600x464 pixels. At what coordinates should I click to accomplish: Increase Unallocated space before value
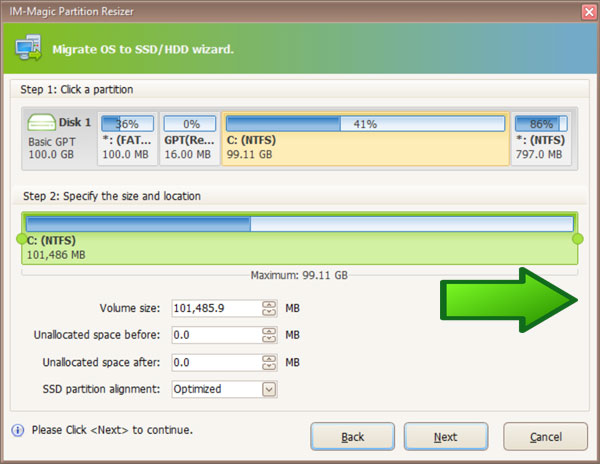(269, 331)
